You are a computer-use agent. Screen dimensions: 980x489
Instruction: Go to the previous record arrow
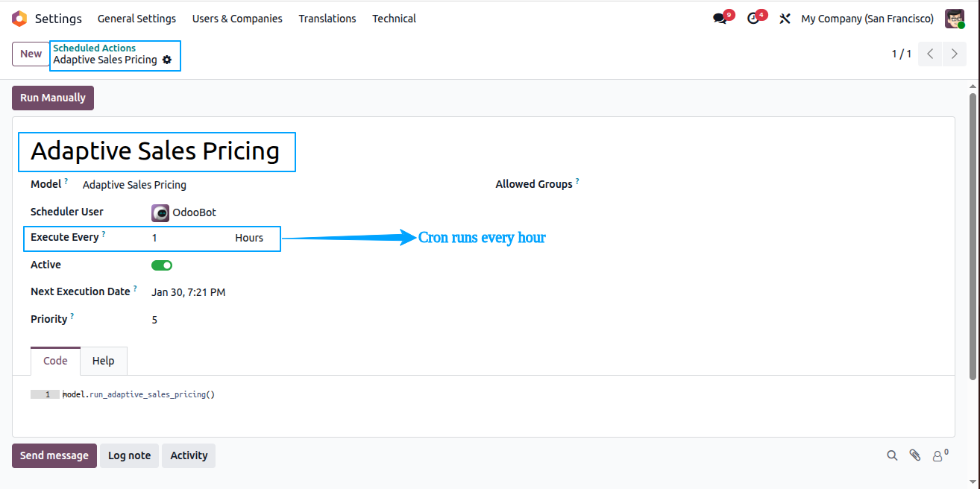tap(930, 54)
